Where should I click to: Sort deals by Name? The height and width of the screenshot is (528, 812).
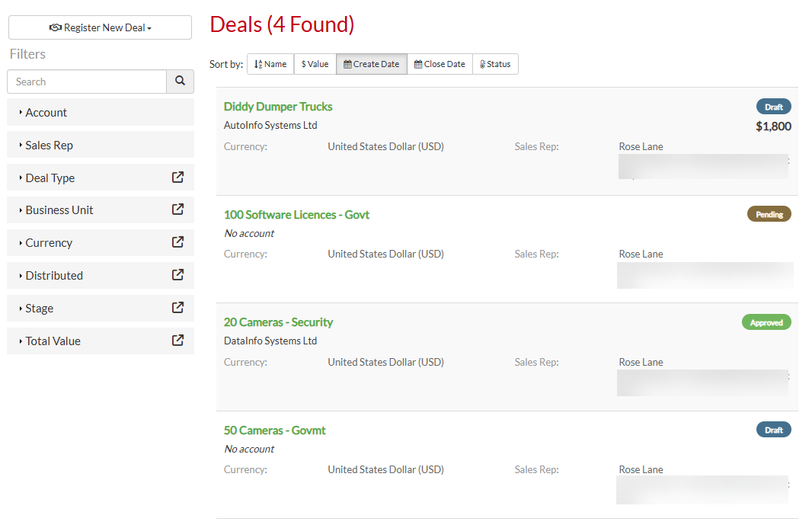pyautogui.click(x=270, y=64)
